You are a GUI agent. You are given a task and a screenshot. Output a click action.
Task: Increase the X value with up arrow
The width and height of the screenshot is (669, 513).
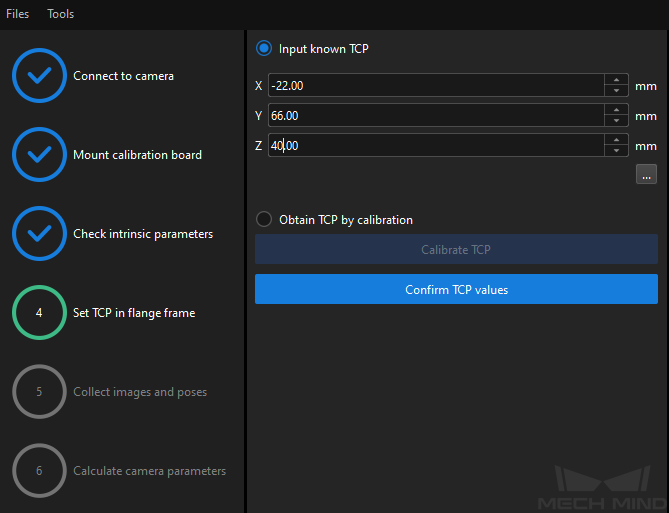click(x=616, y=80)
